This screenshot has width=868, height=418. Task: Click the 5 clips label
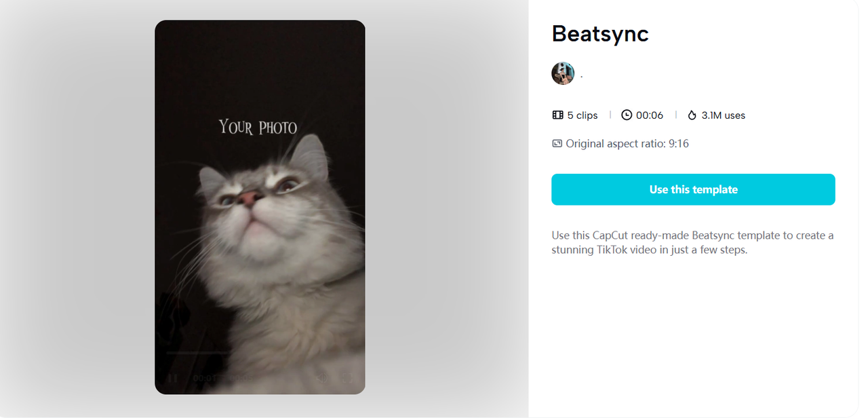point(583,115)
